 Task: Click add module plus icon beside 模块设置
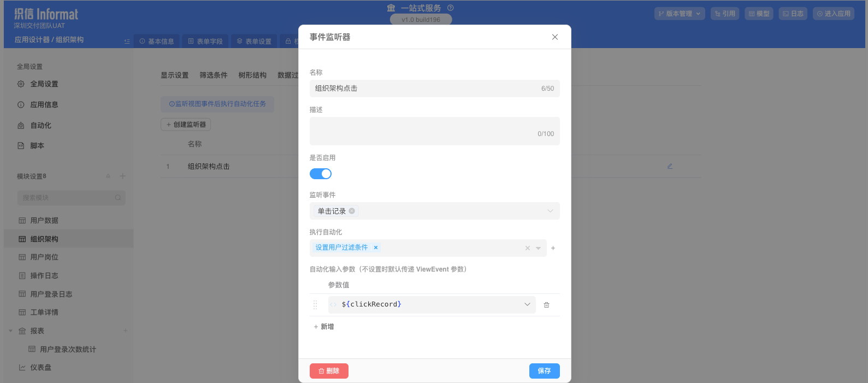tap(123, 176)
